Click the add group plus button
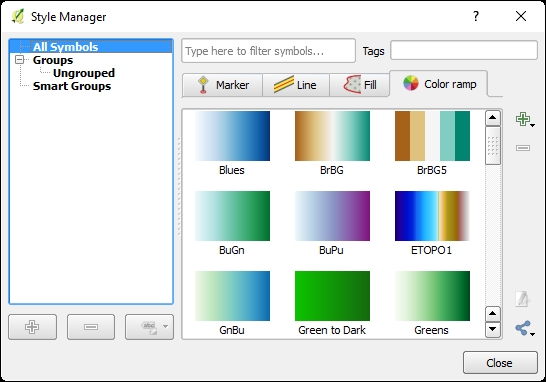 pos(32,327)
